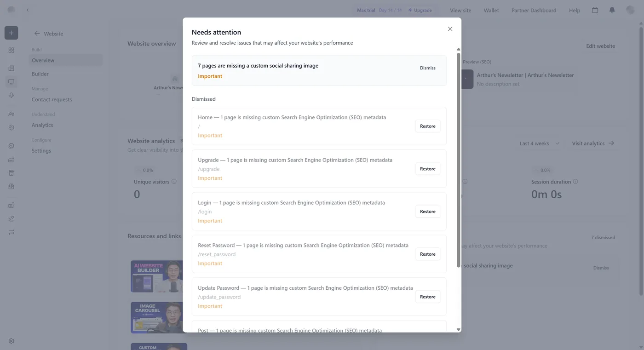Open the dashboard grid icon in sidebar
This screenshot has height=350, width=644.
pos(11,50)
